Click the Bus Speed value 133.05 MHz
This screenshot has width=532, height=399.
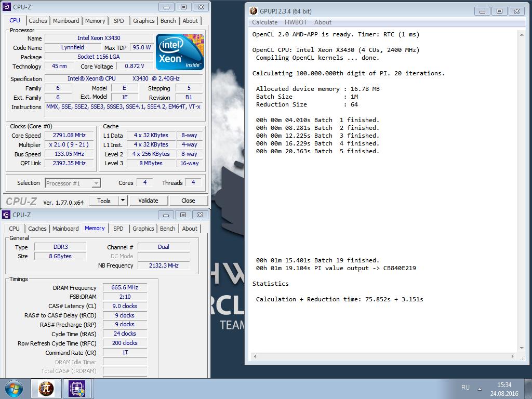point(69,154)
